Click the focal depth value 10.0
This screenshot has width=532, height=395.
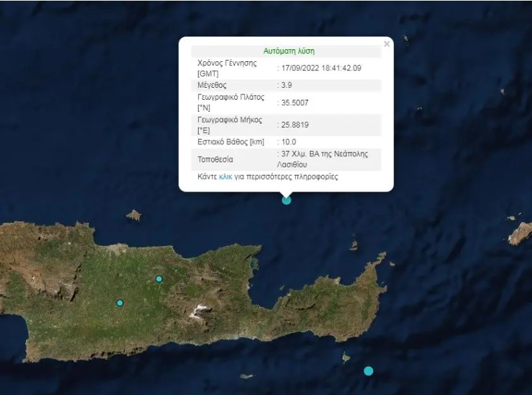click(x=289, y=142)
